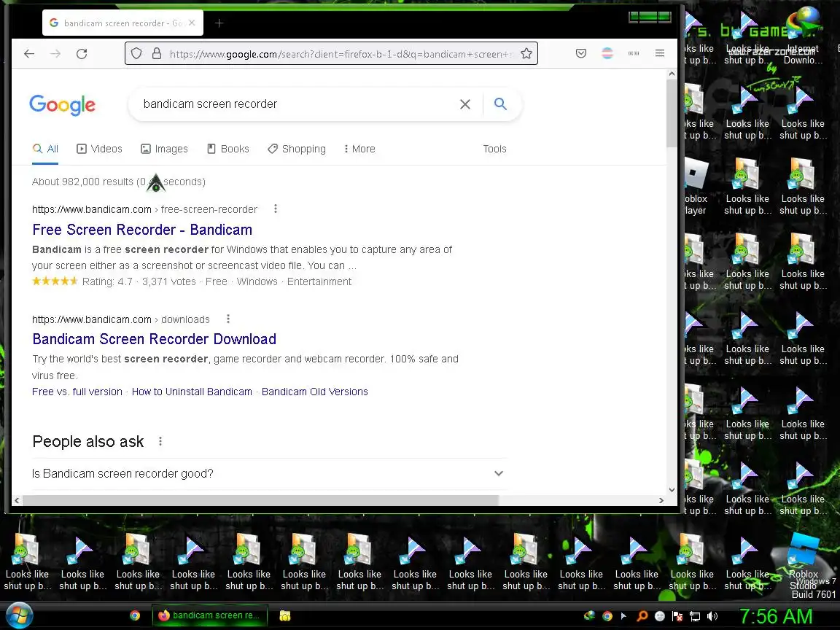
Task: Open the Bandicam Screen Recorder Download link
Action: point(155,339)
